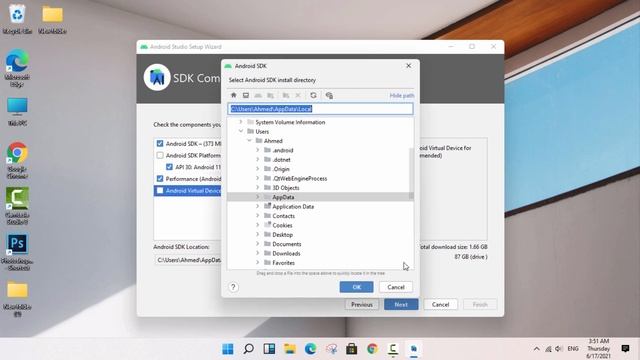The width and height of the screenshot is (640, 360).
Task: Refresh the directory tree
Action: point(313,95)
